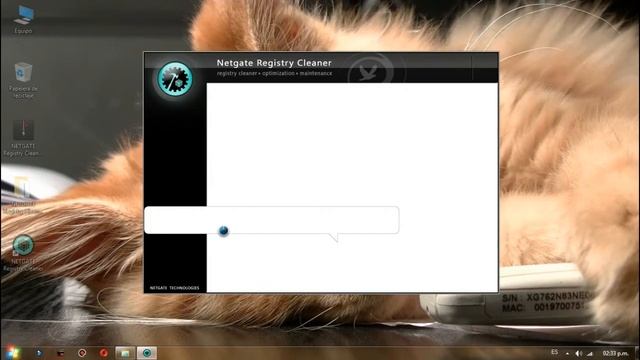Open the file explorer taskbar button
This screenshot has height=360, width=640.
125,353
